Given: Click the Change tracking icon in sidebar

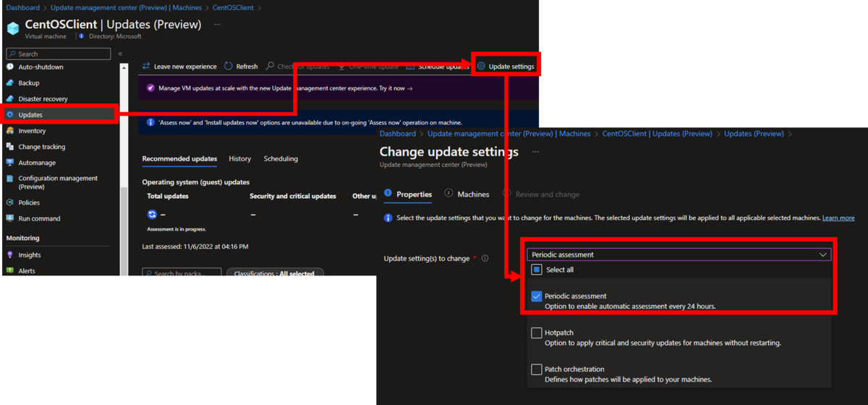Looking at the screenshot, I should pyautogui.click(x=10, y=147).
